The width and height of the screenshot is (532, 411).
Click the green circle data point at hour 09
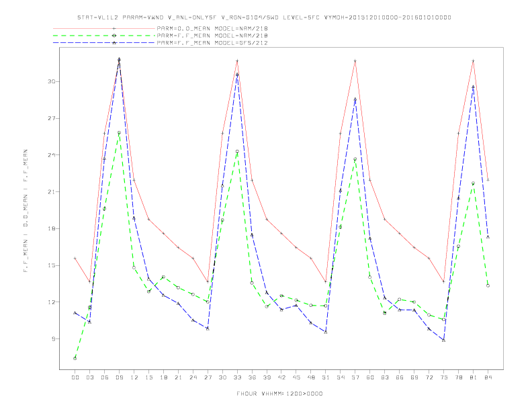point(119,132)
